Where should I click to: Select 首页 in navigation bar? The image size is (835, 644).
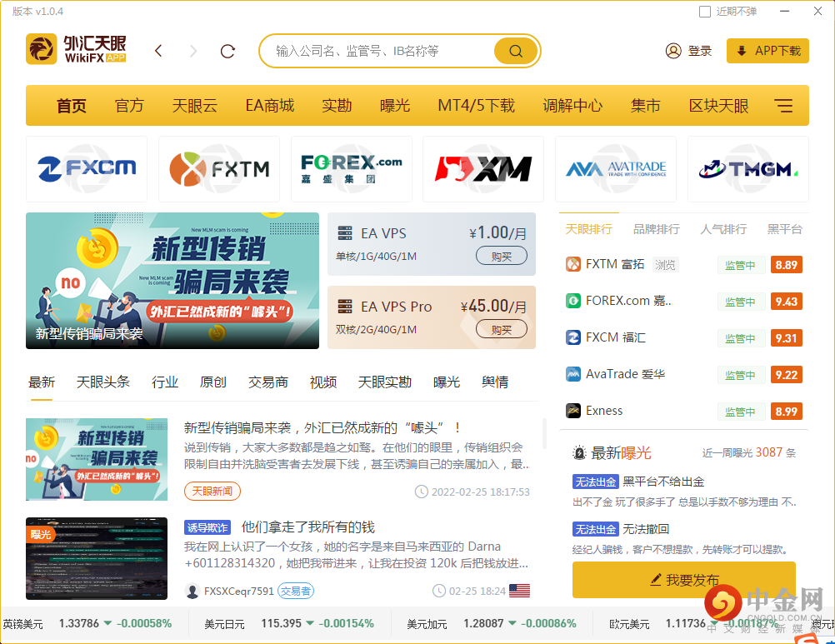coord(72,105)
